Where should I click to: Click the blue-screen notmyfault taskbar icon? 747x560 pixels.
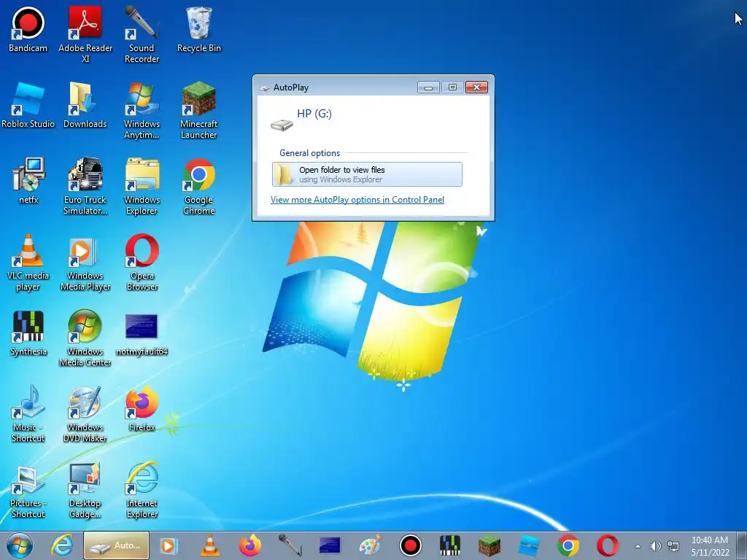[x=330, y=545]
